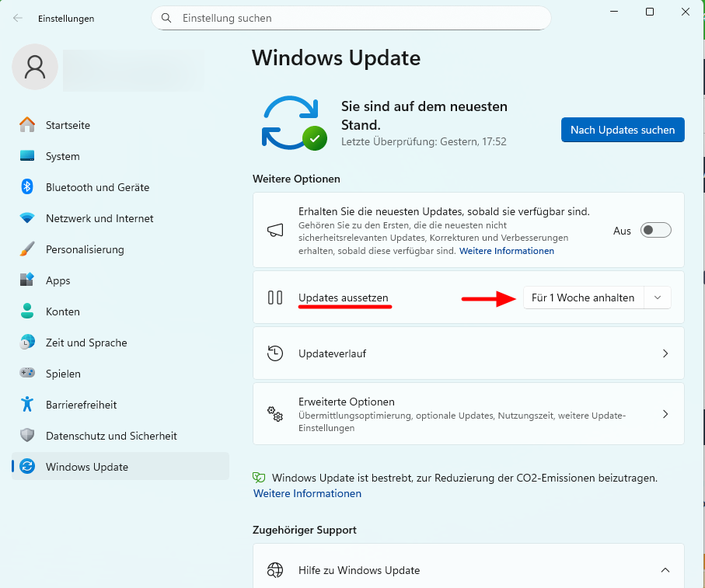The height and width of the screenshot is (588, 705).
Task: Click the Netzwerk wifi icon
Action: coord(27,218)
